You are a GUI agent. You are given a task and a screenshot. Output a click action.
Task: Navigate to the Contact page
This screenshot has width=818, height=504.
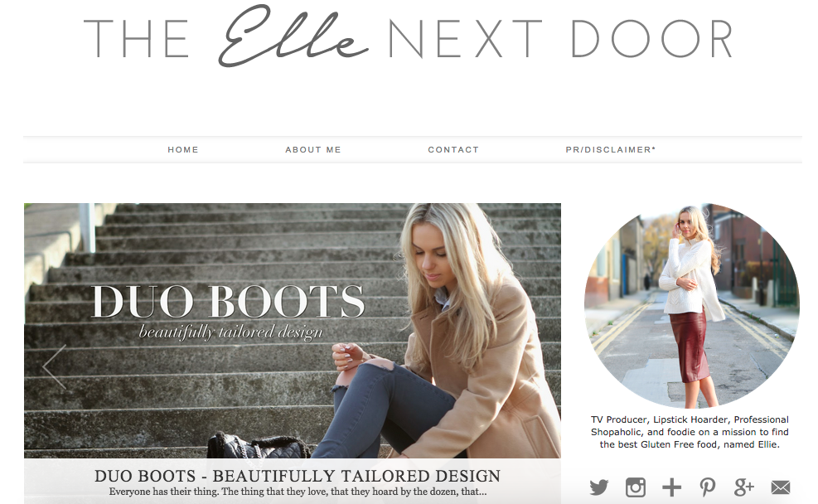pos(453,150)
